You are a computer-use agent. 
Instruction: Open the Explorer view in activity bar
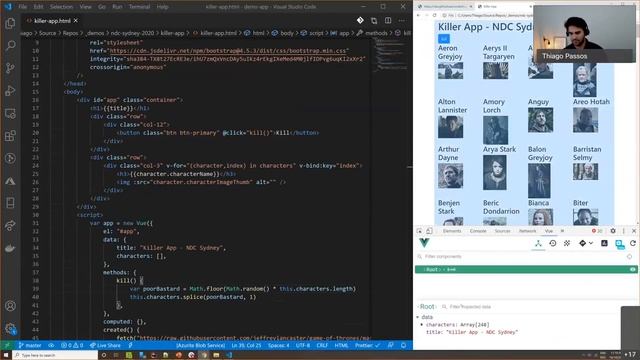[x=10, y=23]
